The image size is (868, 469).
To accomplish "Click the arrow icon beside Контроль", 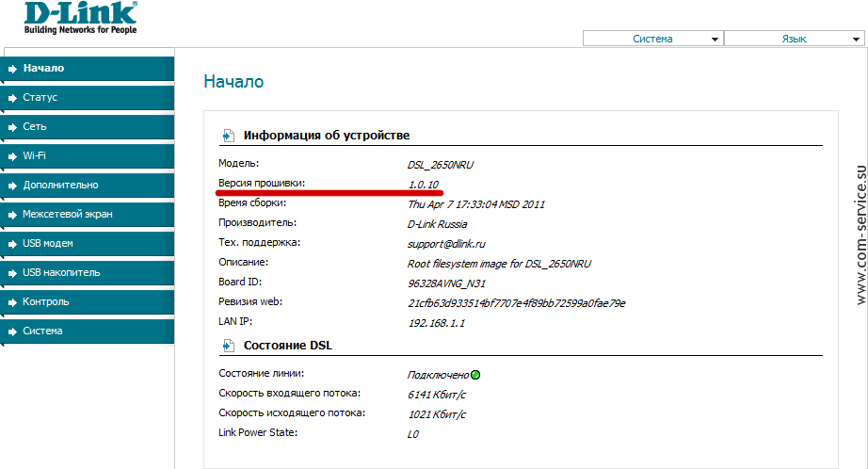I will 12,302.
